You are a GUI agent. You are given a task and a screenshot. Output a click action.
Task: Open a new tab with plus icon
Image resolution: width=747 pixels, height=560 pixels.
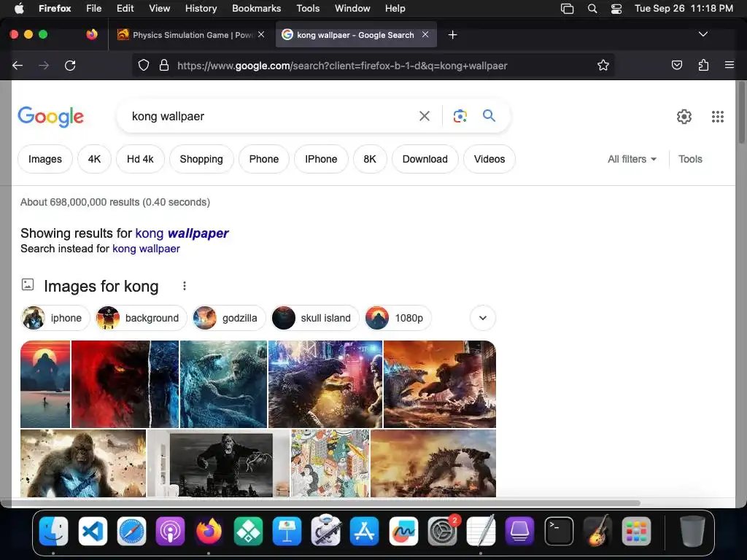point(452,35)
